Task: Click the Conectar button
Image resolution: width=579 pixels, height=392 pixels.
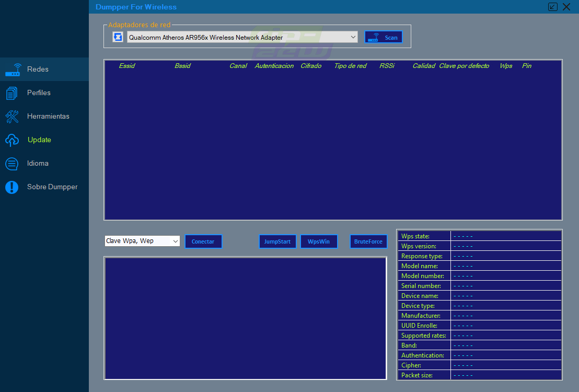Action: 203,241
